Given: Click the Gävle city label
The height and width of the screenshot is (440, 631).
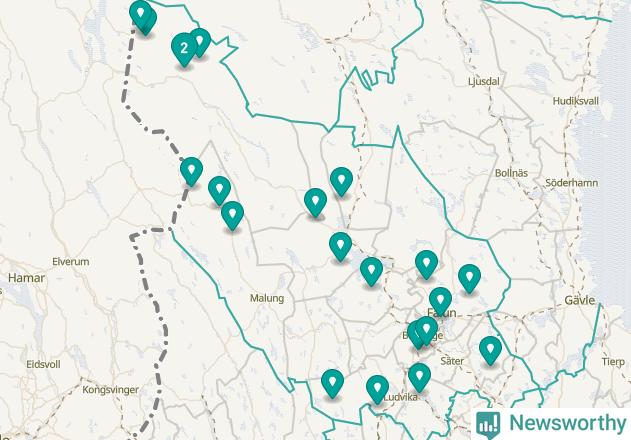Looking at the screenshot, I should (x=579, y=300).
